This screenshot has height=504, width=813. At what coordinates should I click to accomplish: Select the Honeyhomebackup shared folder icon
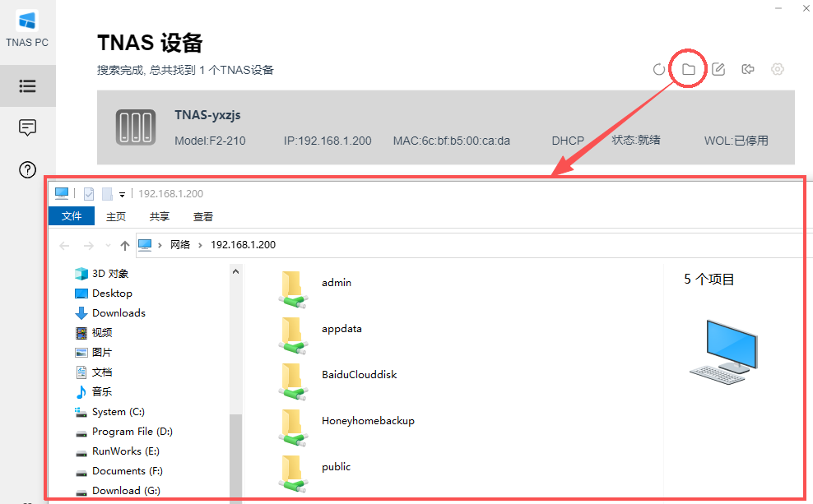[294, 428]
